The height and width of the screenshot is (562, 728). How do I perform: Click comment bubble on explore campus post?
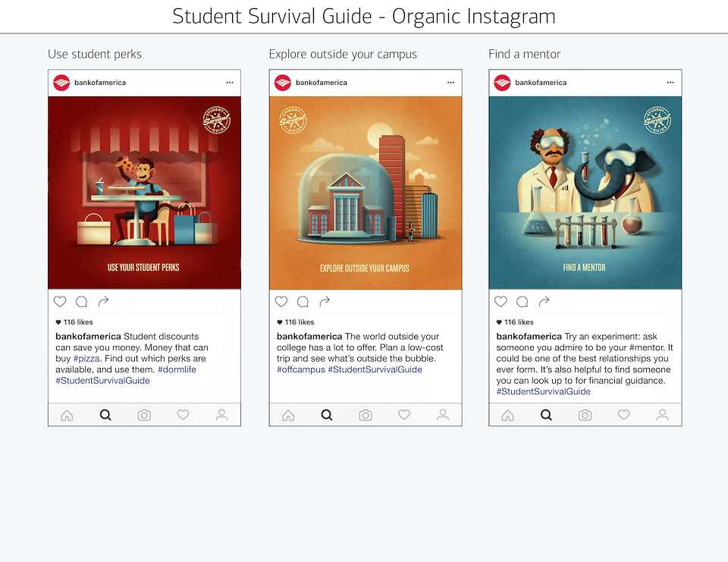coord(303,302)
